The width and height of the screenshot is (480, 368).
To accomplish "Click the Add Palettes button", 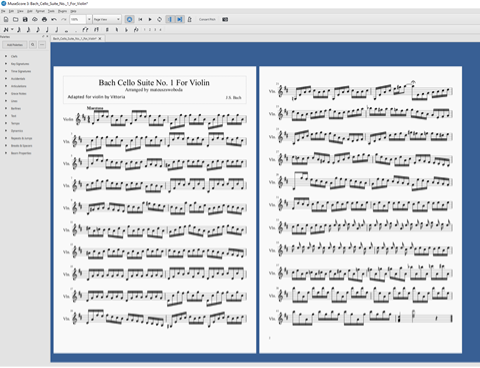I will tap(15, 45).
